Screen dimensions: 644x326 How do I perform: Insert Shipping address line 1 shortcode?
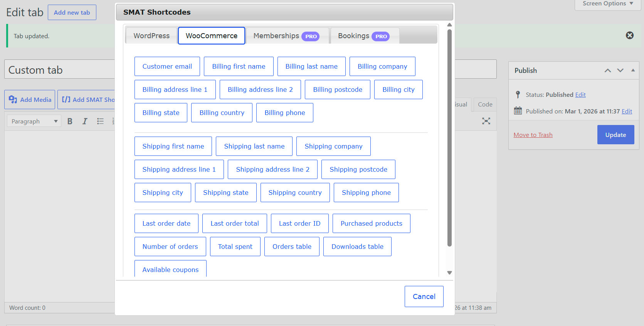click(x=179, y=169)
